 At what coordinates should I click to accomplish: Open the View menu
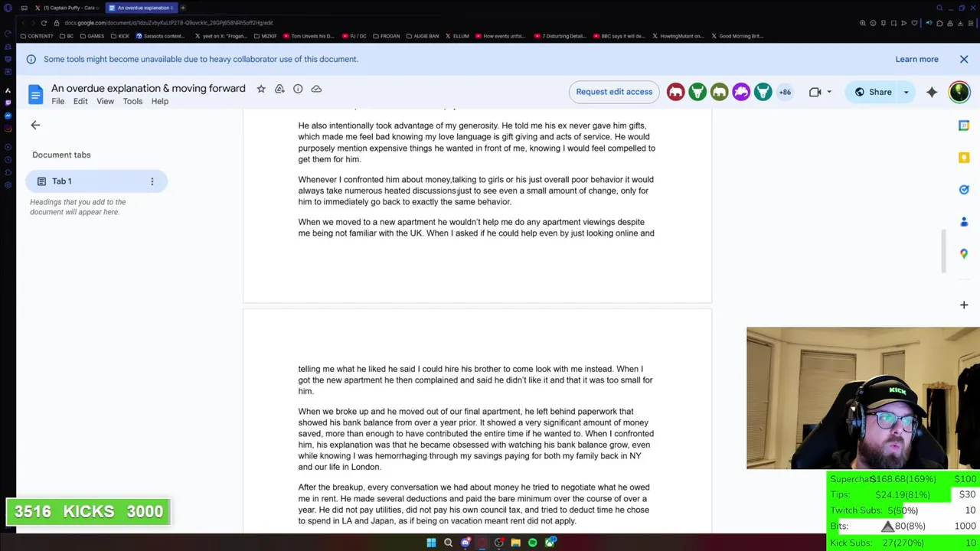click(105, 101)
